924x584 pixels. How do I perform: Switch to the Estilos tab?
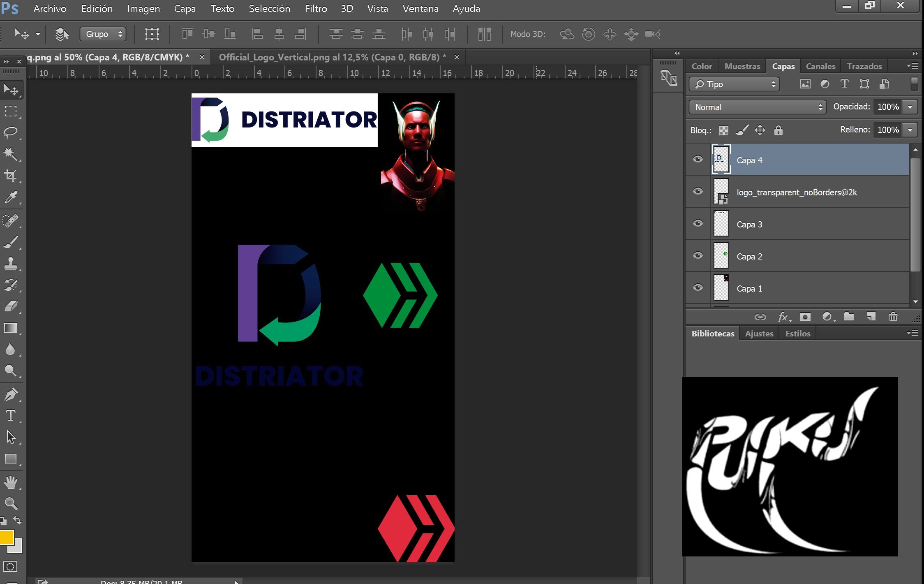pos(797,334)
